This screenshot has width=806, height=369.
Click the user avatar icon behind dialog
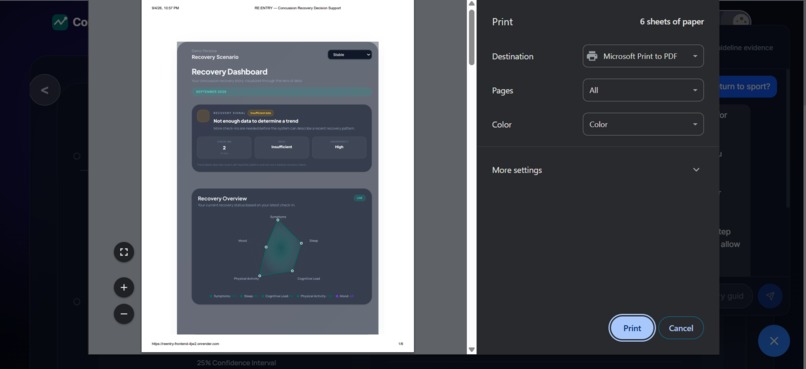[x=740, y=20]
